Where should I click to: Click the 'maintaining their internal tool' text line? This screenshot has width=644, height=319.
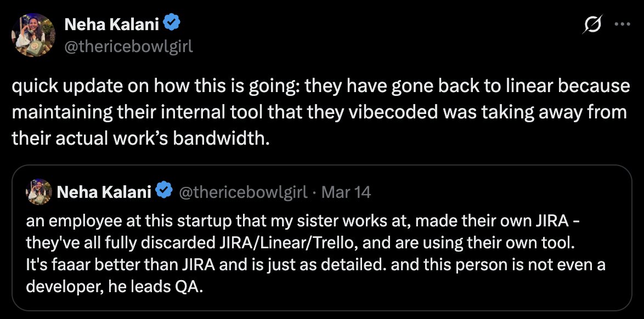coord(319,112)
